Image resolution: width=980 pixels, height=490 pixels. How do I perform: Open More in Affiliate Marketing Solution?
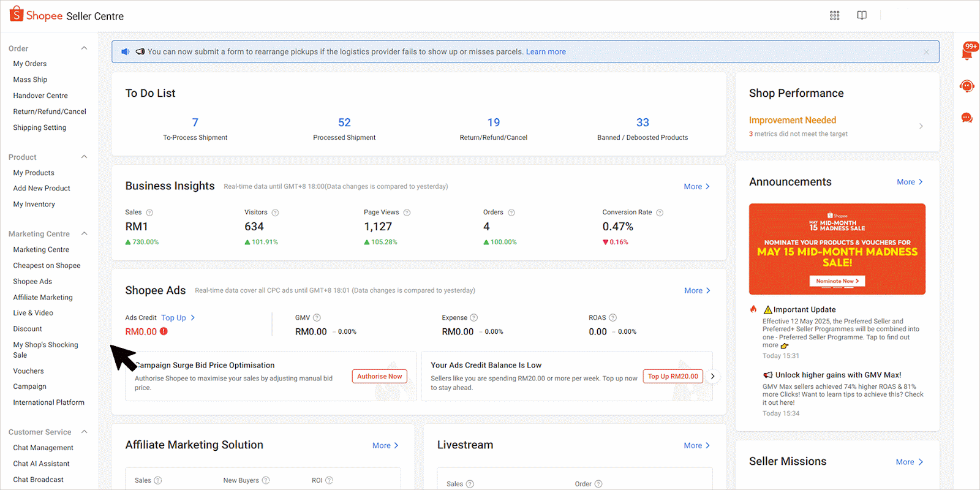[385, 445]
